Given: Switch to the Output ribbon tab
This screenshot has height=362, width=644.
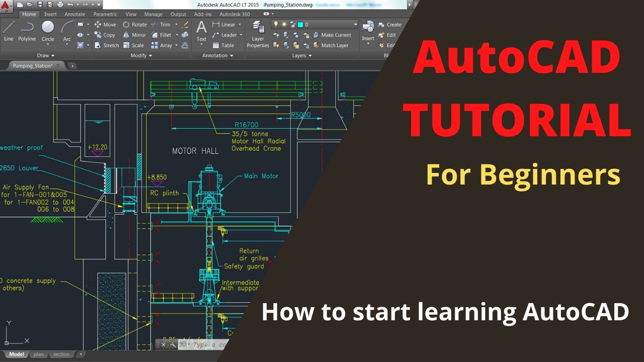Looking at the screenshot, I should 178,14.
